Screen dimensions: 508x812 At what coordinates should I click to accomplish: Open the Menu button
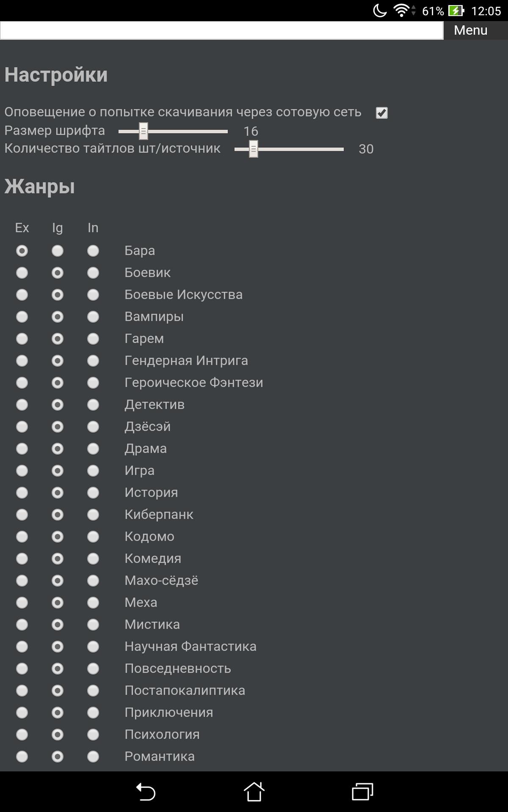coord(471,30)
